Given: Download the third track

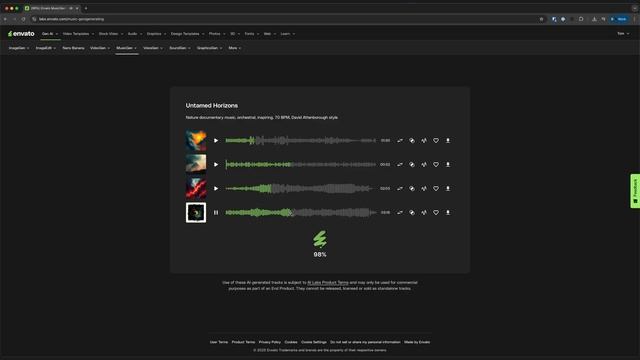Looking at the screenshot, I should coord(448,189).
